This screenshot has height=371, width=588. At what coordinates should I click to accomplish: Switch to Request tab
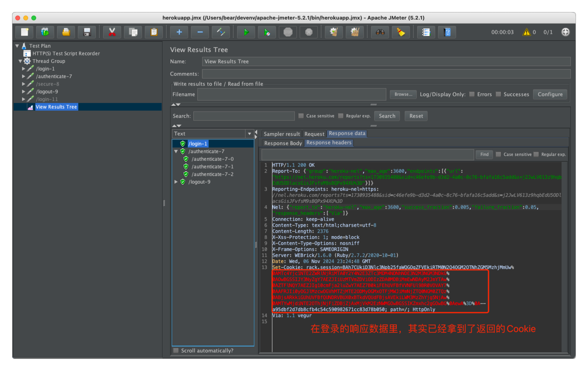coord(314,134)
